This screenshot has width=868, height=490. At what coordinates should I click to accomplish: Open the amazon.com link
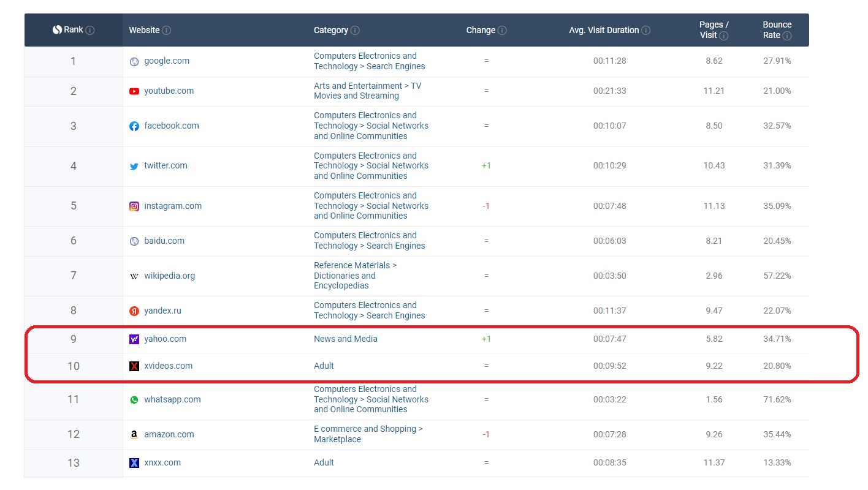coord(169,435)
